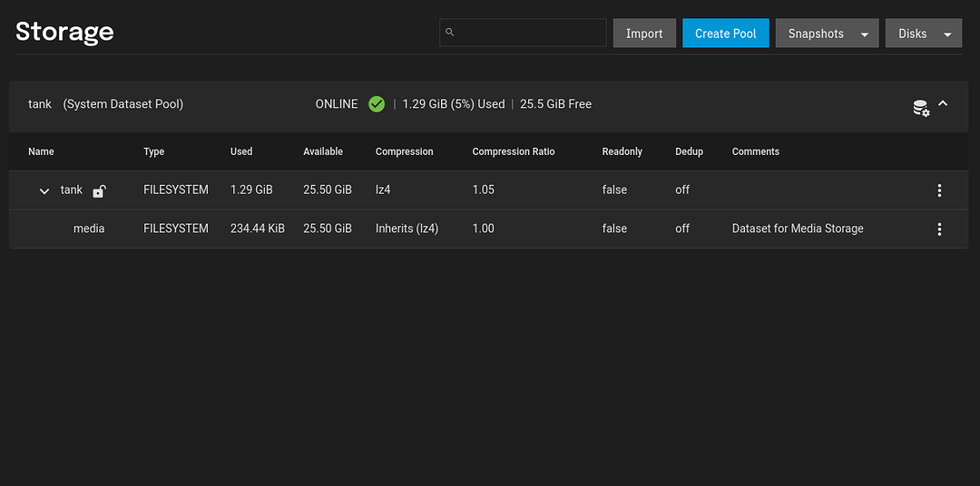The width and height of the screenshot is (980, 486).
Task: Click the Compression Ratio column header
Action: [513, 151]
